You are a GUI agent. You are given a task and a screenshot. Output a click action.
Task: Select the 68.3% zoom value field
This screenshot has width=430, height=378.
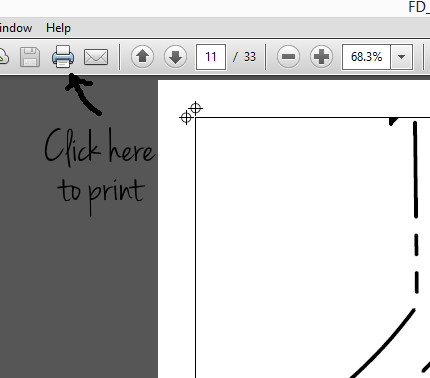[x=366, y=57]
